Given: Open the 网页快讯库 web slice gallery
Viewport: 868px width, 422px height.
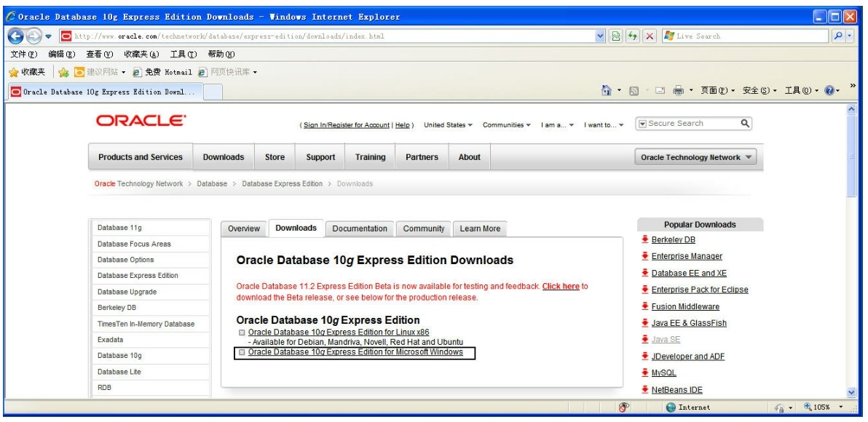Looking at the screenshot, I should click(227, 72).
